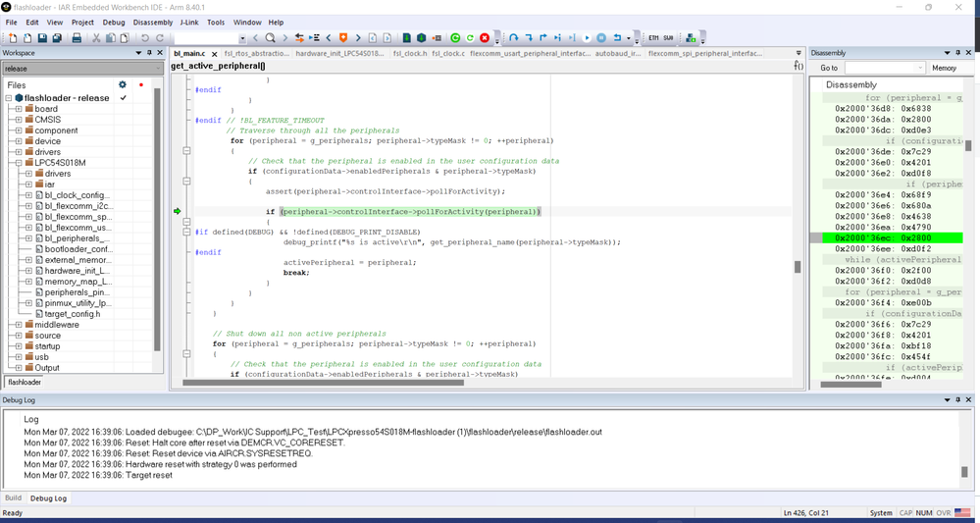This screenshot has height=523, width=980.
Task: Click the Compile icon in the toolbar
Action: point(407,38)
